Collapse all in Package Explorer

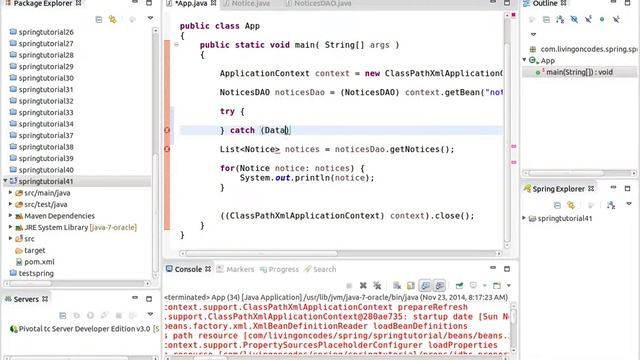(98, 19)
